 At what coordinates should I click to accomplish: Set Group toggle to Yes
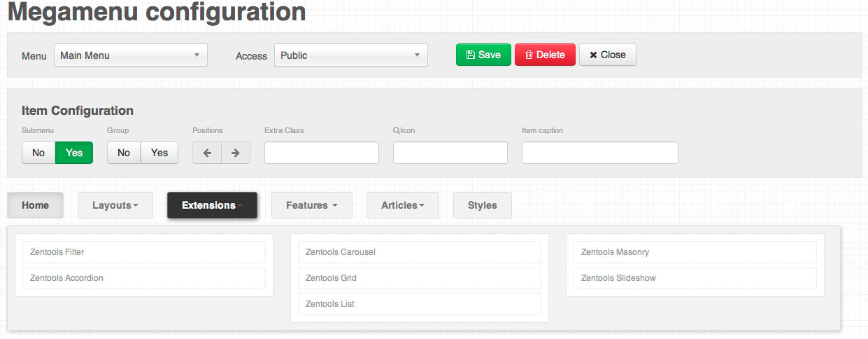[x=159, y=153]
